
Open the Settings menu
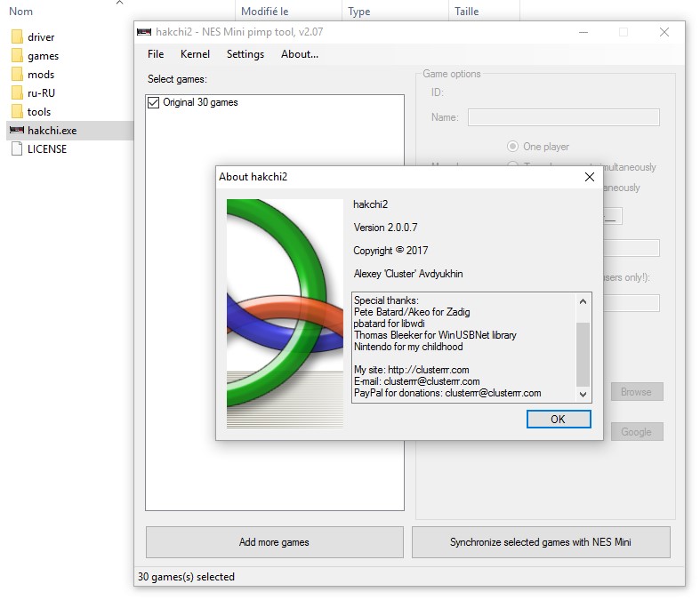245,54
